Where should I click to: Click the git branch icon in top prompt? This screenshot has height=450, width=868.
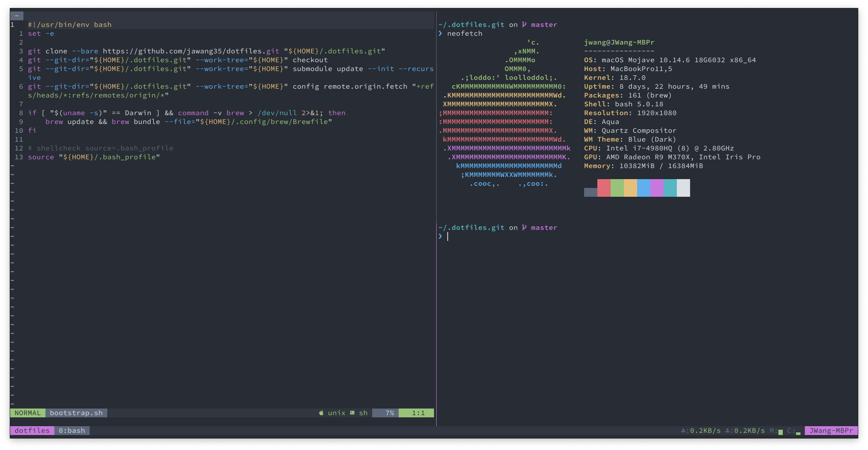pyautogui.click(x=524, y=25)
